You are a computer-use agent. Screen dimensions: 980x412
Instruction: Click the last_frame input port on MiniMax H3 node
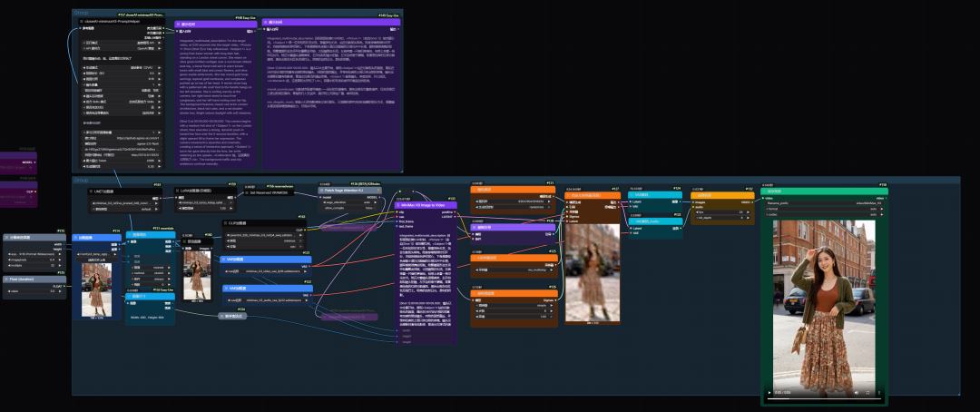coord(397,226)
